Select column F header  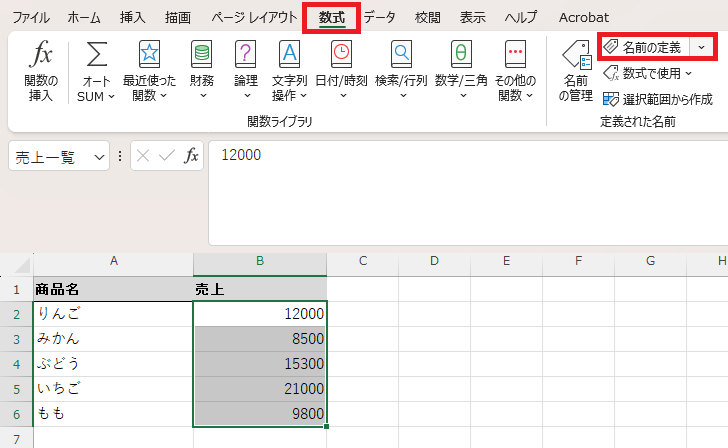tap(578, 264)
